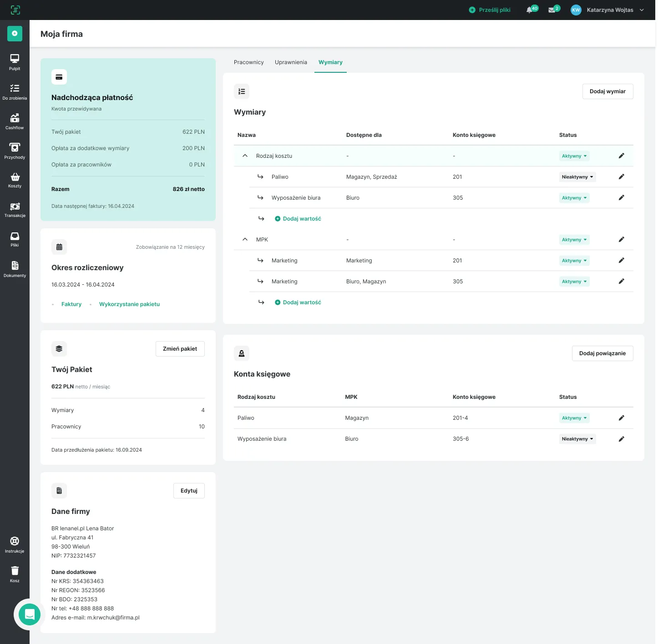
Task: Open status dropdown for 201-4 account
Action: [x=574, y=418]
